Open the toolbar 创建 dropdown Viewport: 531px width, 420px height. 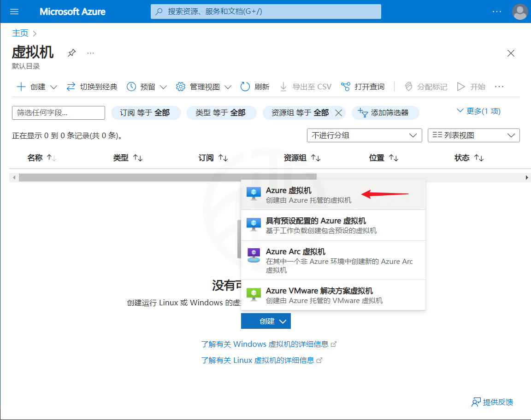[36, 87]
